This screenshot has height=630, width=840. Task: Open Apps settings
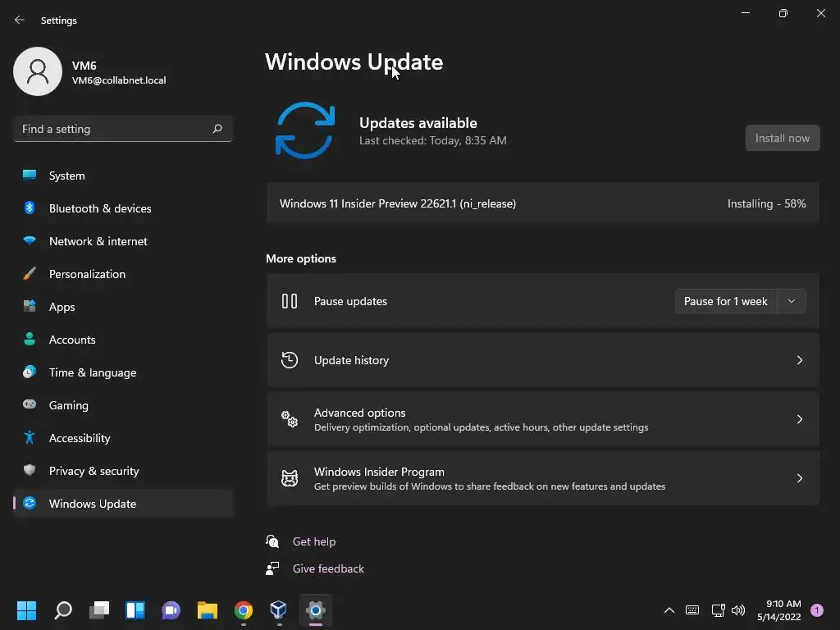pos(123,307)
